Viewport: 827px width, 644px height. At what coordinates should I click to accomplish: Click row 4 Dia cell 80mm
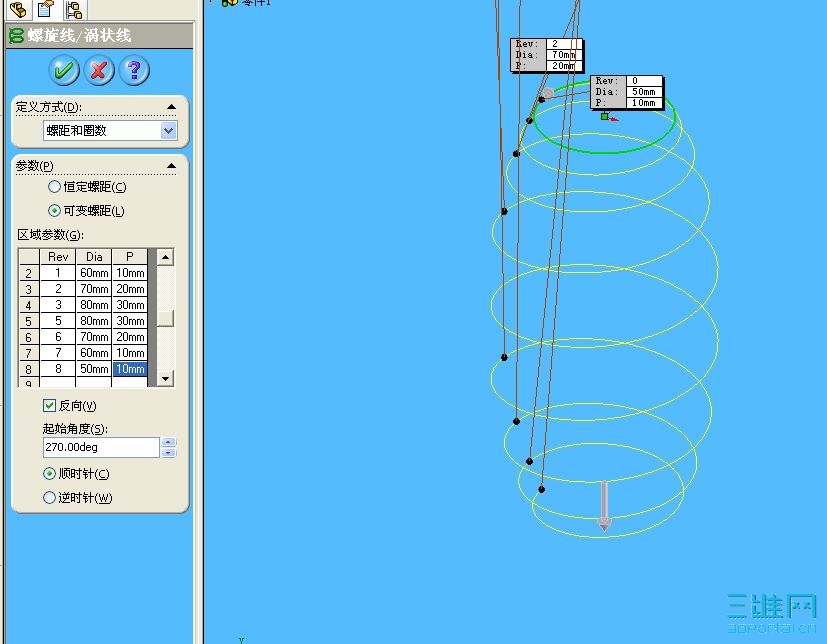pyautogui.click(x=94, y=305)
